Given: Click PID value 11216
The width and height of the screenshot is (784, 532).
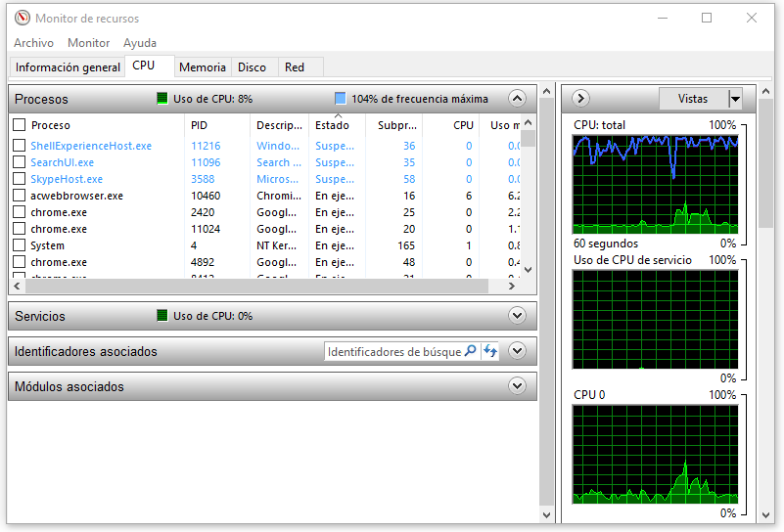Looking at the screenshot, I should [x=206, y=146].
